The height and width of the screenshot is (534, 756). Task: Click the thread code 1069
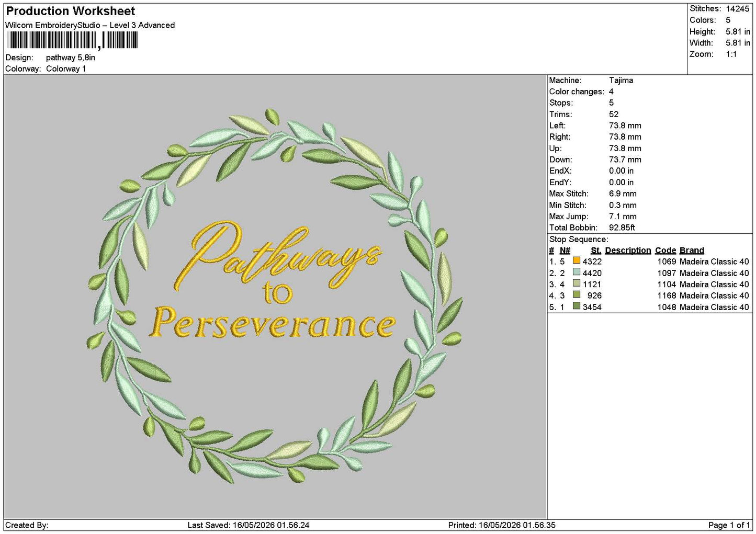click(x=667, y=262)
